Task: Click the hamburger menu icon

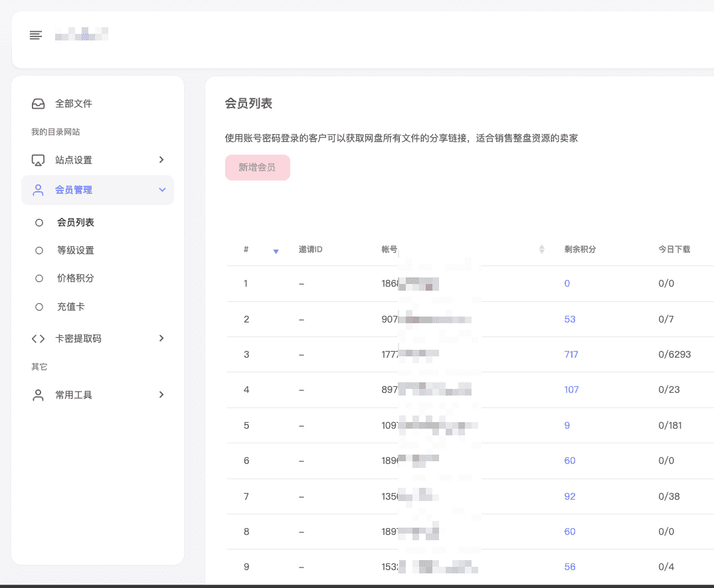Action: [x=36, y=35]
